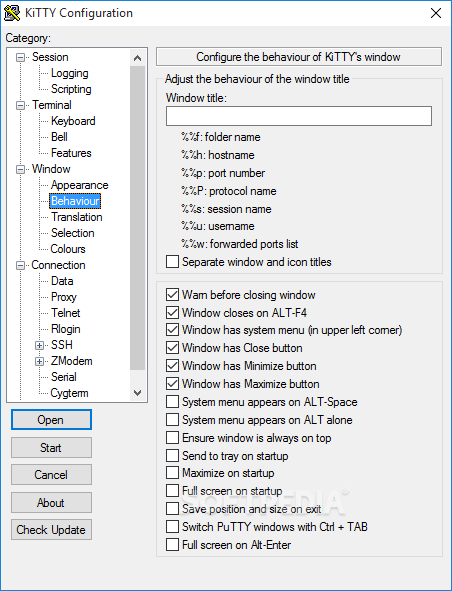Open the Features category
Image resolution: width=452 pixels, height=591 pixels.
[71, 153]
